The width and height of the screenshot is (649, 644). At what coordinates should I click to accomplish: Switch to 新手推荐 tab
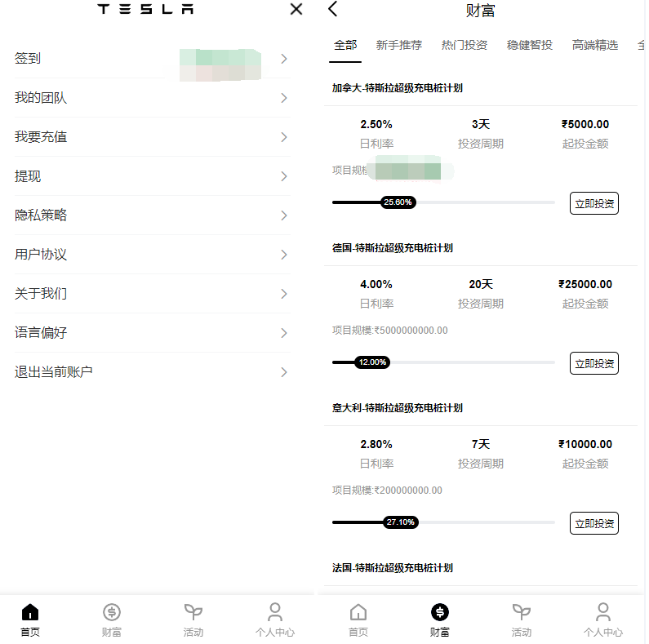click(398, 45)
